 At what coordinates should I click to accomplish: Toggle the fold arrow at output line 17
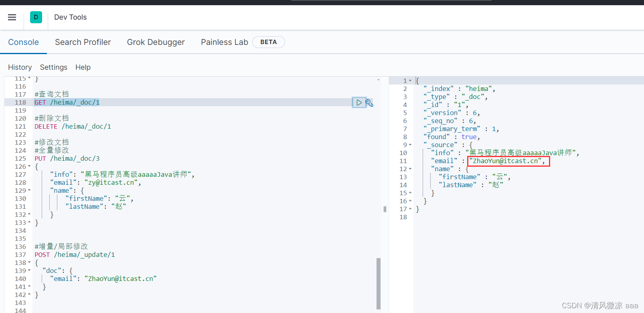[410, 209]
